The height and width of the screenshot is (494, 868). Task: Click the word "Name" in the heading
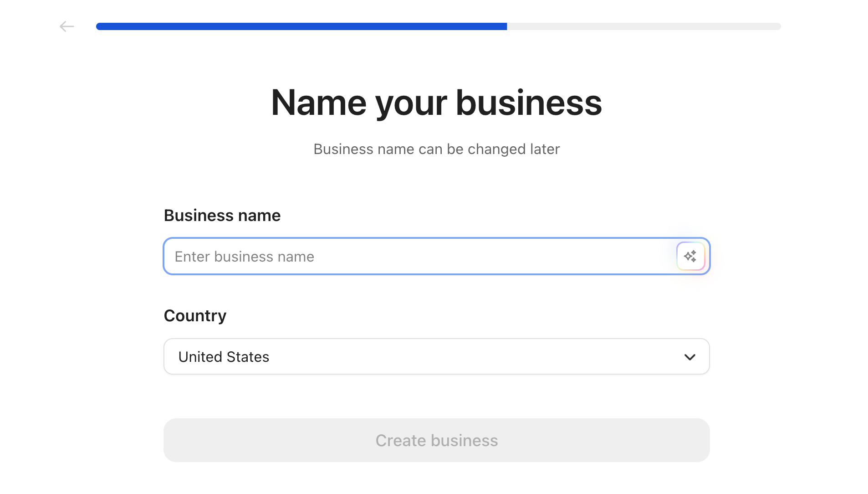[318, 103]
